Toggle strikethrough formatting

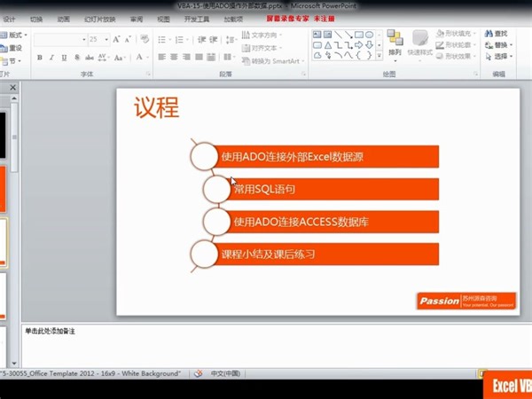90,58
